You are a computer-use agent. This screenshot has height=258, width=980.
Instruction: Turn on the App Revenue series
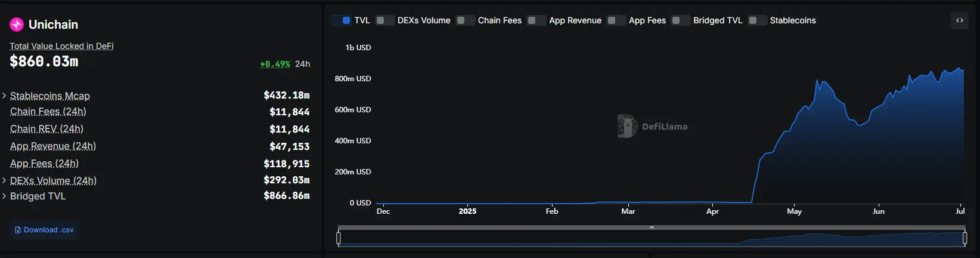tap(536, 20)
